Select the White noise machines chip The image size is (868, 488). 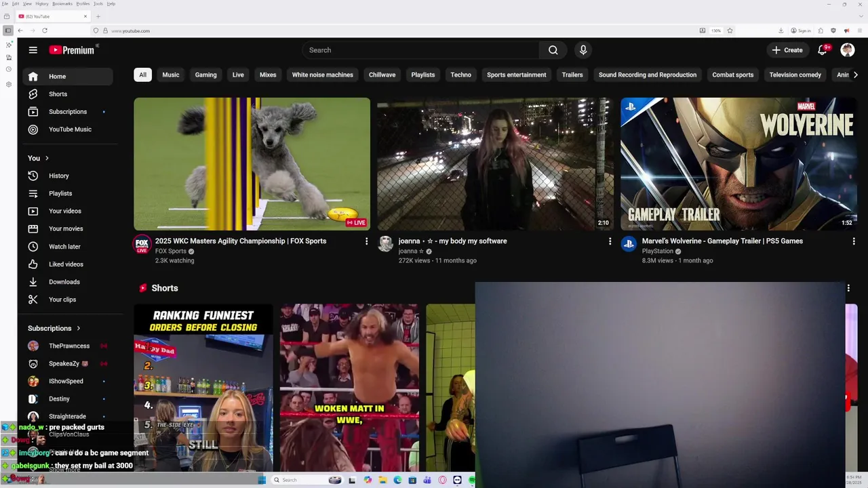point(323,75)
